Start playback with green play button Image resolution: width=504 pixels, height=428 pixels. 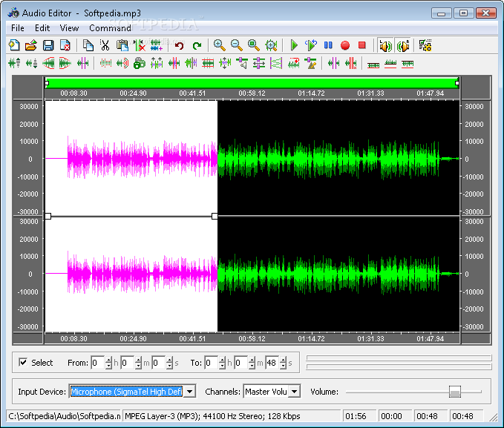pyautogui.click(x=294, y=45)
